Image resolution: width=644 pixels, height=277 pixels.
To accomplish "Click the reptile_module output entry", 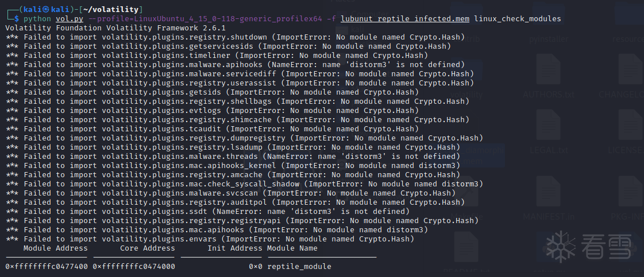I will coord(299,267).
